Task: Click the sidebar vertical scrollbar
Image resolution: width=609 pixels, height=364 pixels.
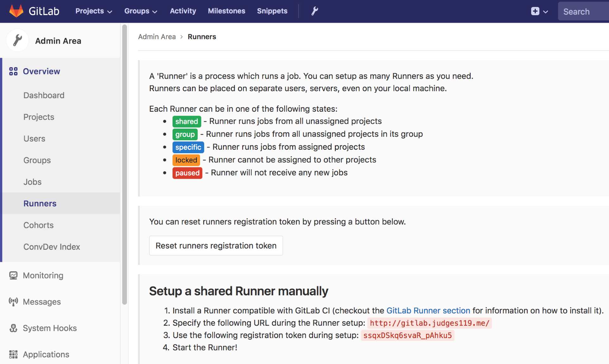Action: 124,165
